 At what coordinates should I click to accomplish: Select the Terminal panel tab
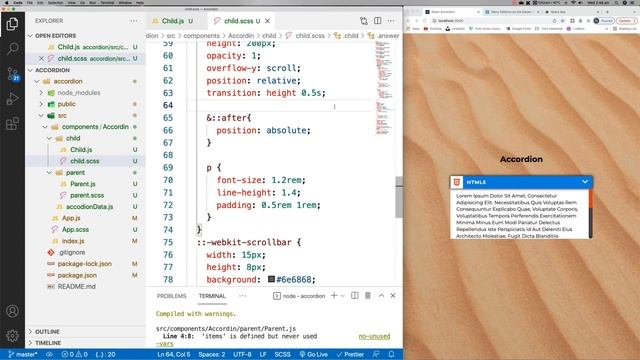tap(212, 296)
